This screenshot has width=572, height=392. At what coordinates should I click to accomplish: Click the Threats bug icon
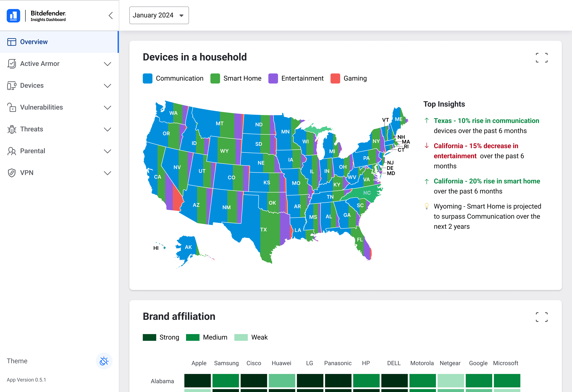pos(12,129)
